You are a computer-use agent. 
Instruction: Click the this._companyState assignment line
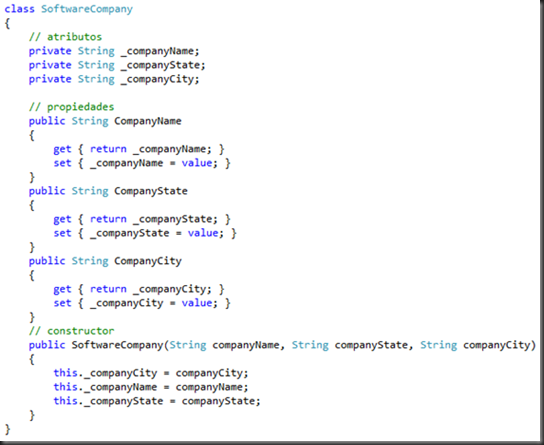pos(157,401)
